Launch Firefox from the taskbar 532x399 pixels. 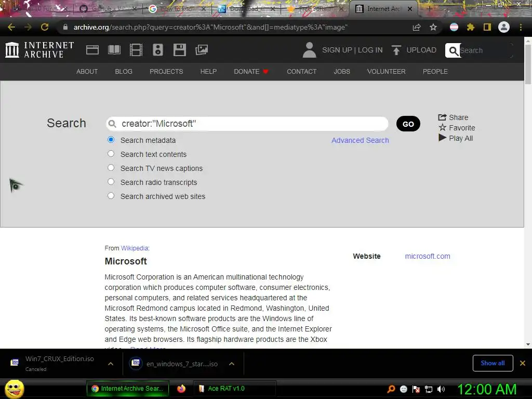coord(181,389)
